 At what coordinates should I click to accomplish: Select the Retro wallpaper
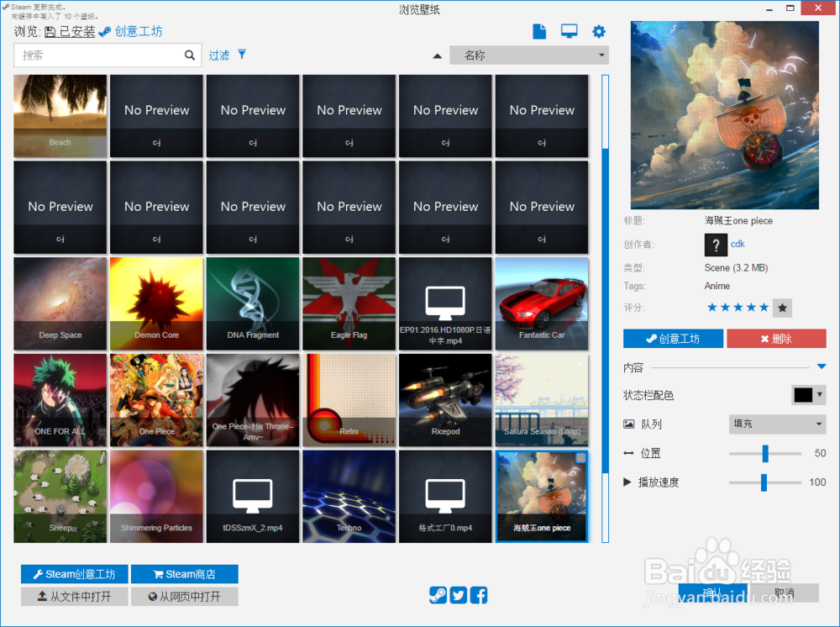(x=349, y=400)
